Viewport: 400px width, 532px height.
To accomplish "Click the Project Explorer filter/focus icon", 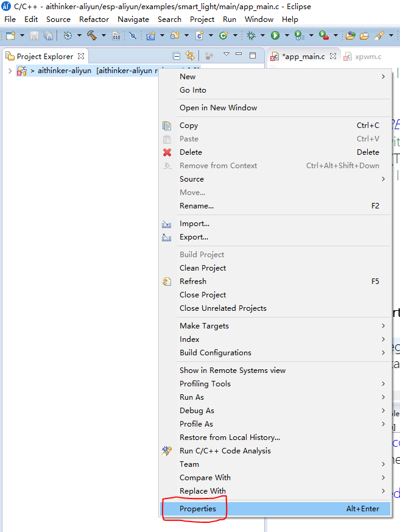I will pyautogui.click(x=209, y=55).
